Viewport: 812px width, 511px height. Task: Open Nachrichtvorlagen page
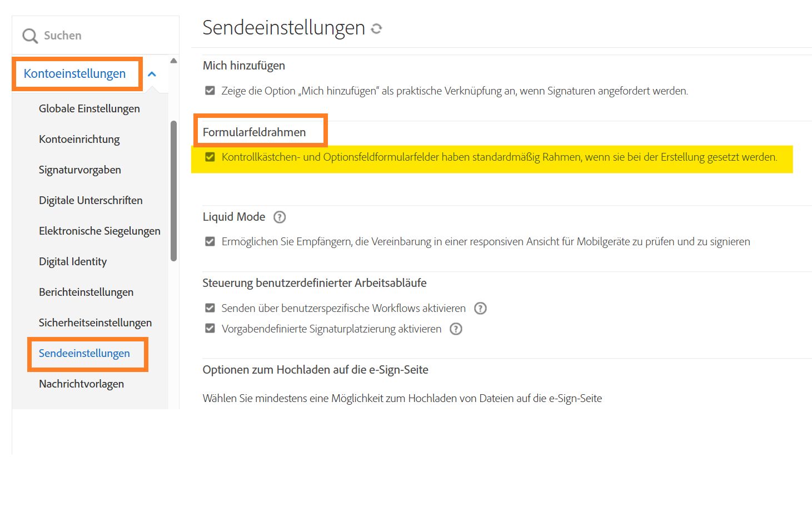tap(81, 384)
